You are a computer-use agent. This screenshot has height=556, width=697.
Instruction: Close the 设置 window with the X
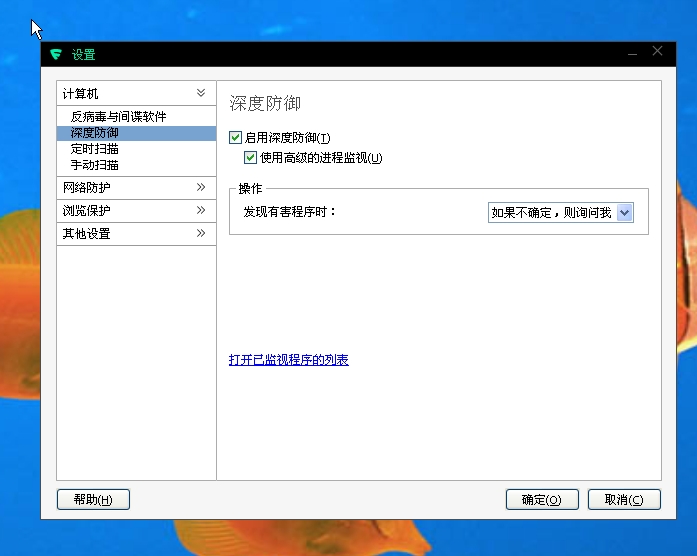tap(657, 51)
